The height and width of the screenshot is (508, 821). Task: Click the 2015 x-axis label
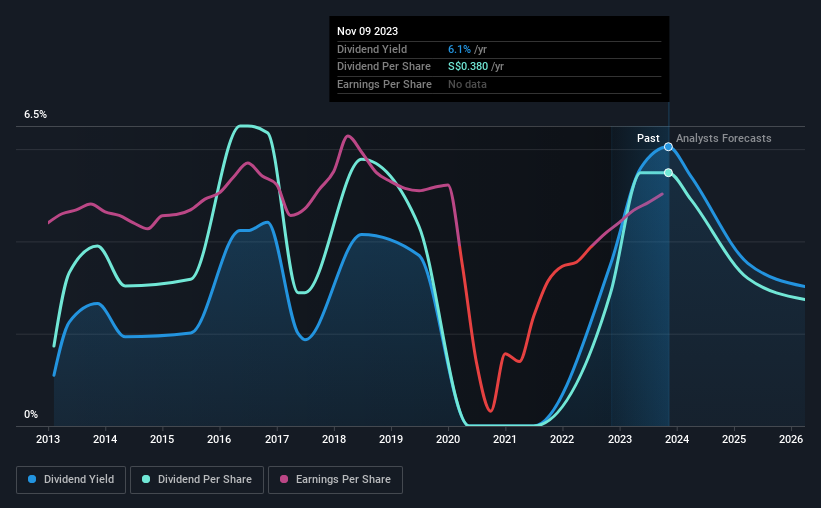tap(162, 439)
